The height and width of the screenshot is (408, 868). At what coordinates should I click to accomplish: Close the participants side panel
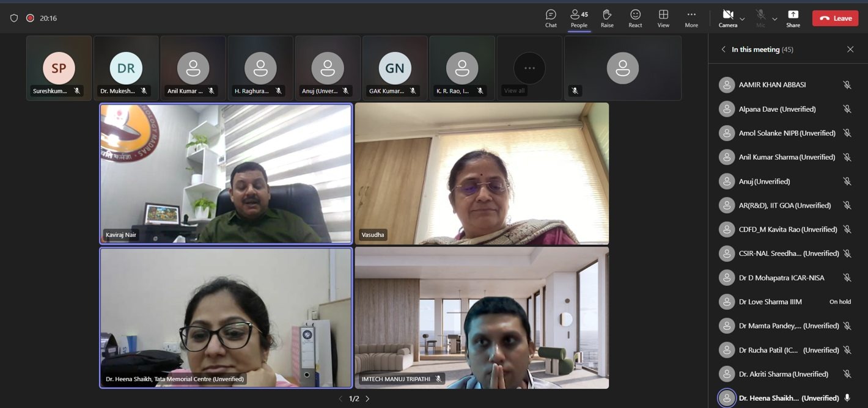coord(850,49)
